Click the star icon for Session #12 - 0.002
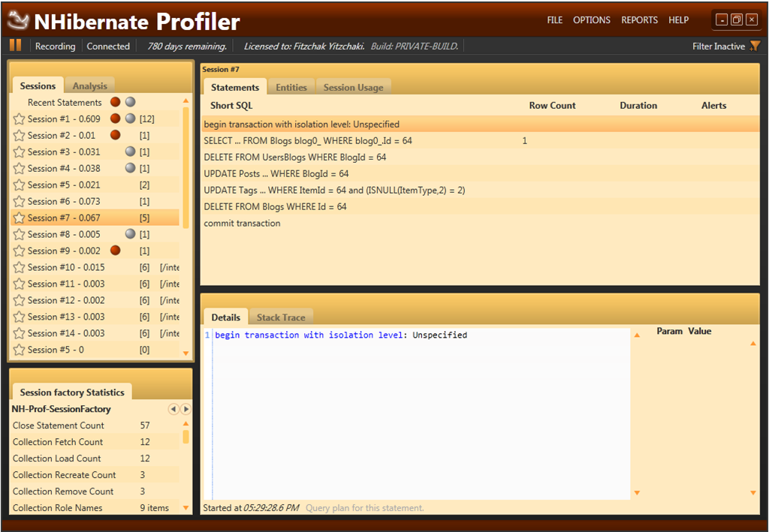Image resolution: width=769 pixels, height=532 pixels. tap(19, 300)
